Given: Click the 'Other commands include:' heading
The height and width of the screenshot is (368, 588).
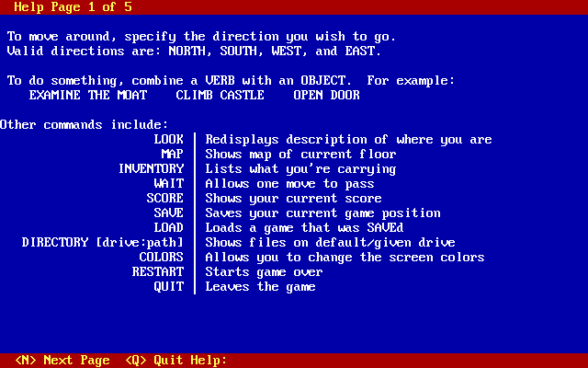Looking at the screenshot, I should [x=85, y=125].
